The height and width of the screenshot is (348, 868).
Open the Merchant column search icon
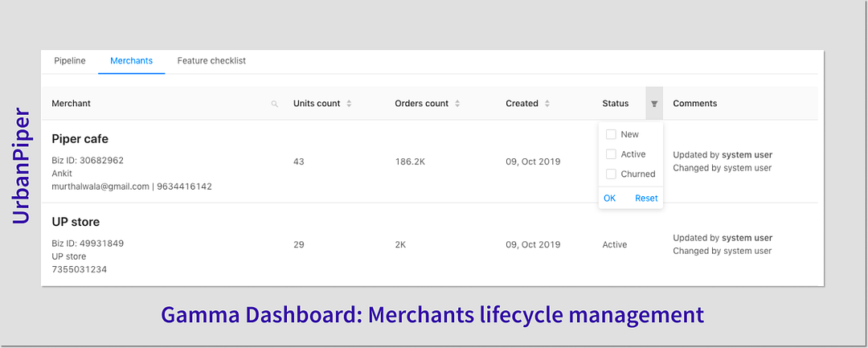point(275,104)
